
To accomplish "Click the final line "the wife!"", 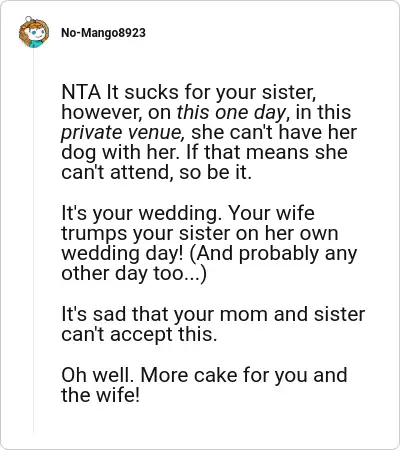I will coord(100,395).
